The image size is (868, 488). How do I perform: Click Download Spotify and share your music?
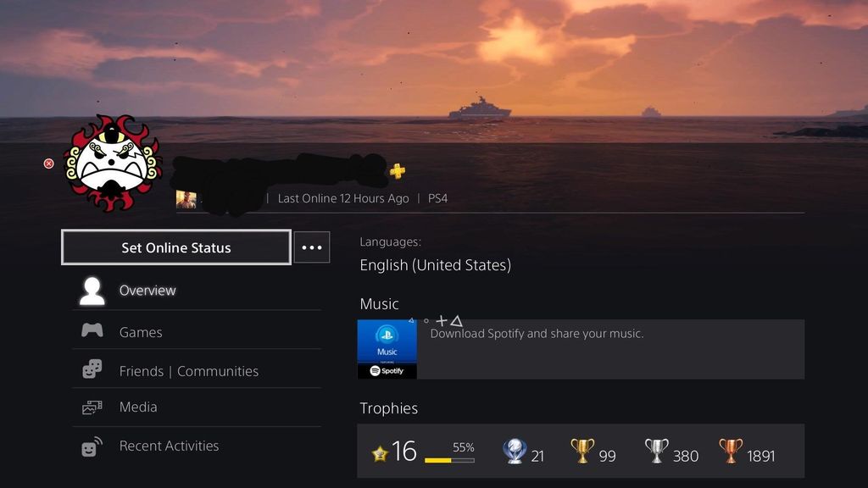coord(537,334)
